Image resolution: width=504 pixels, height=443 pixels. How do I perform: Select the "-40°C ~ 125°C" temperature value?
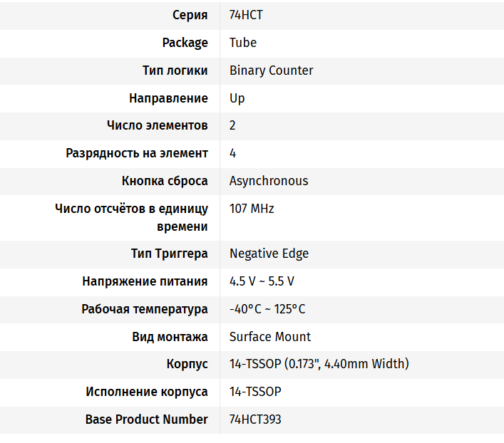pyautogui.click(x=267, y=309)
